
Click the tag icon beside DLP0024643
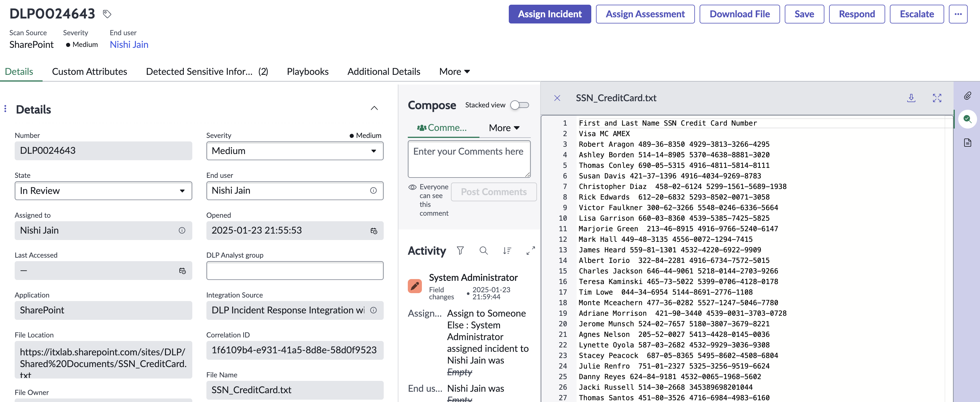tap(107, 14)
